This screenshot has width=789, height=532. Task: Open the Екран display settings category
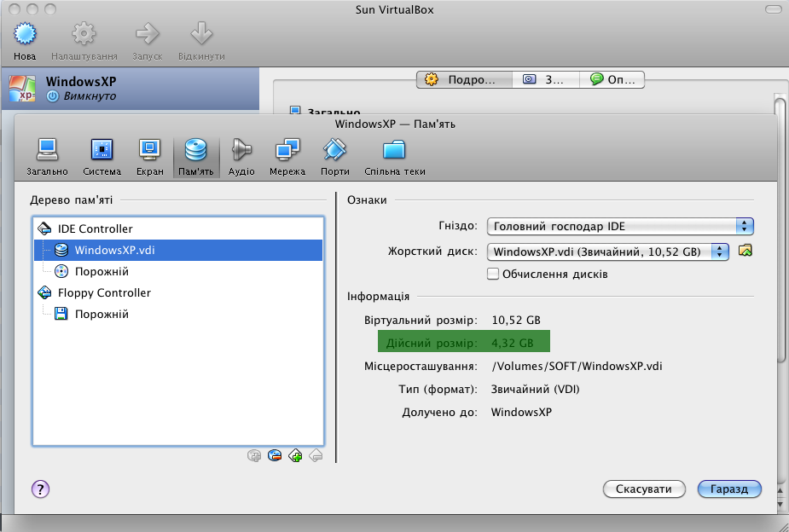(x=150, y=157)
